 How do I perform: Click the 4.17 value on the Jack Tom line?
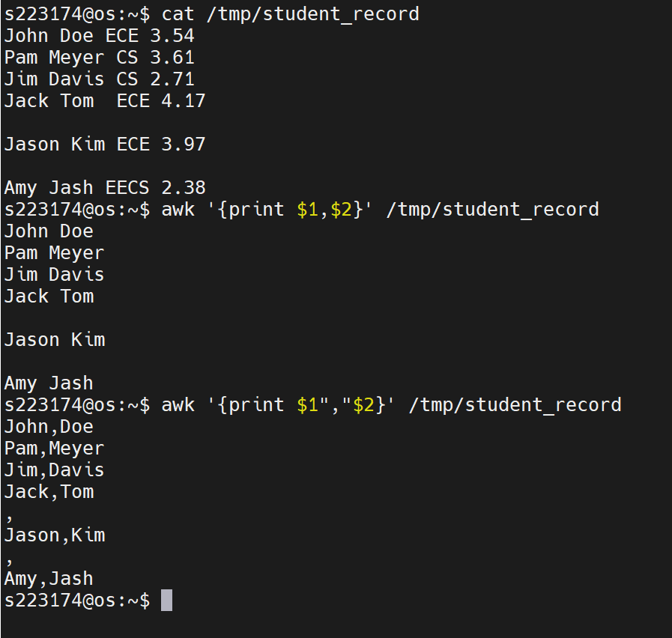183,100
